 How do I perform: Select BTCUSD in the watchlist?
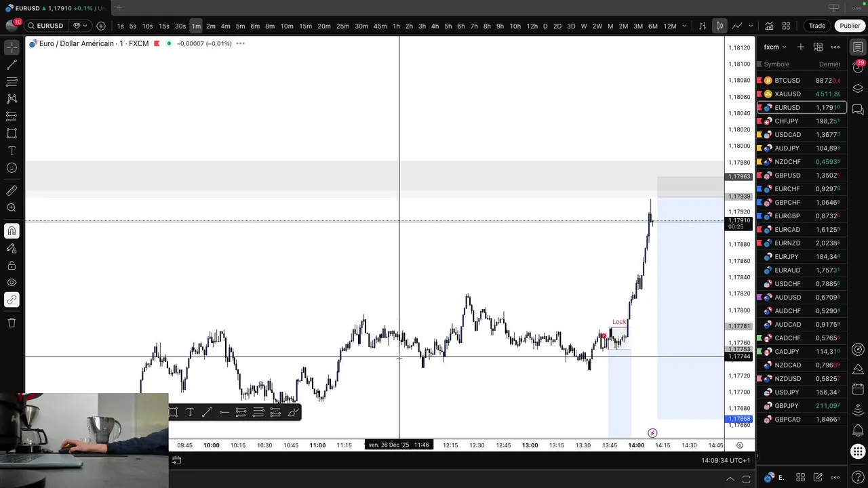801,80
